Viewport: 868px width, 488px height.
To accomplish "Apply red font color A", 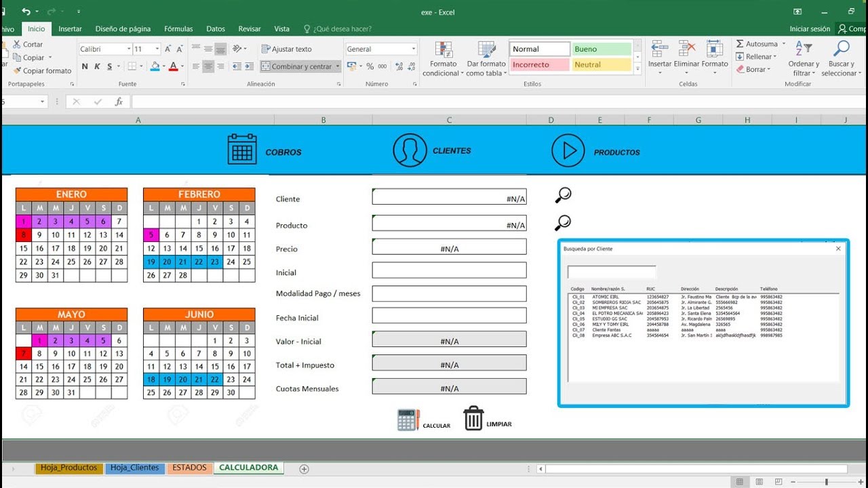I will (x=173, y=66).
